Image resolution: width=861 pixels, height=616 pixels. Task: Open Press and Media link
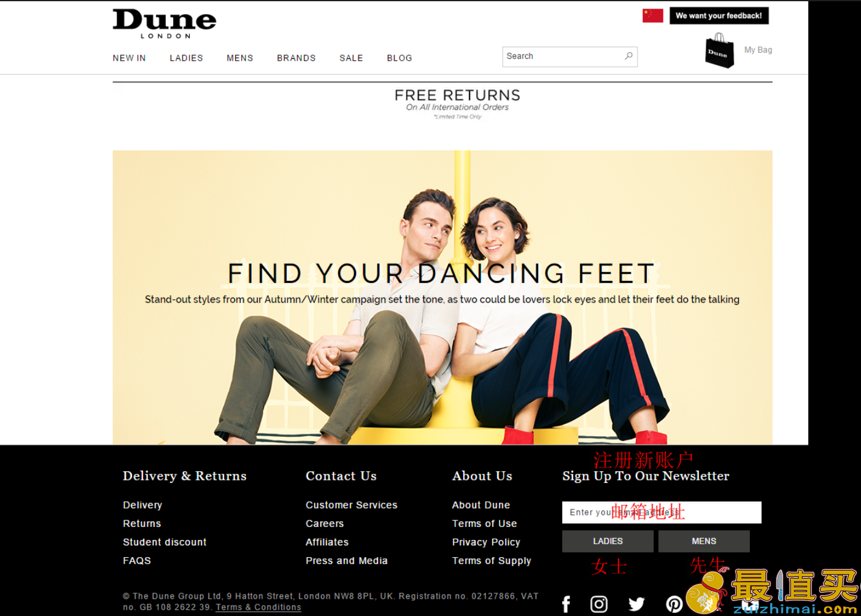pos(347,560)
